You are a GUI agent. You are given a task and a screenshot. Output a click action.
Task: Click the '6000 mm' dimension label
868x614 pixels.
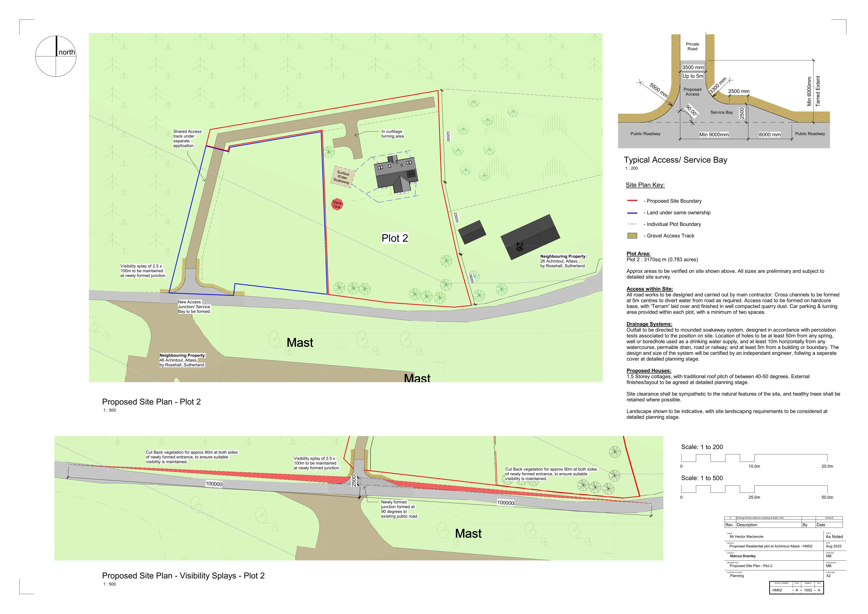click(770, 135)
